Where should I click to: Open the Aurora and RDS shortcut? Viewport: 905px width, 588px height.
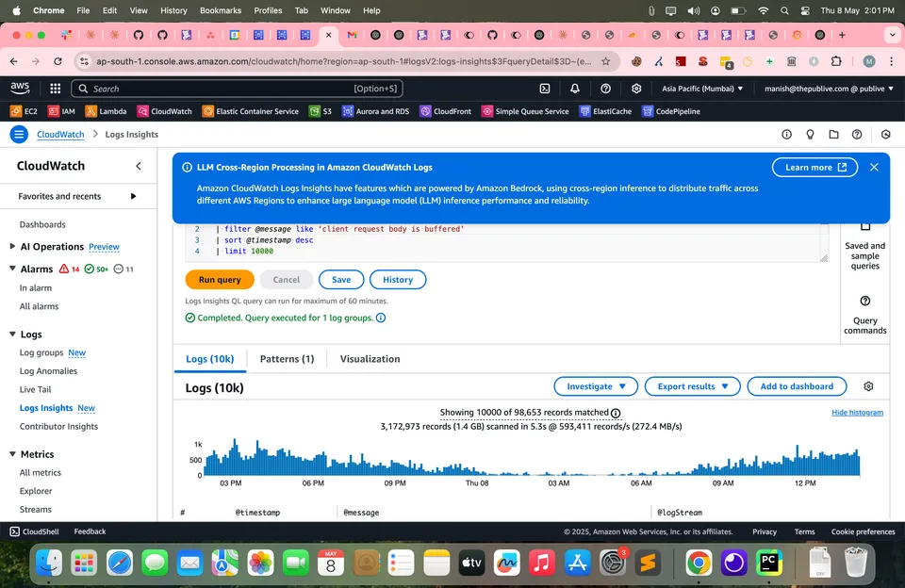376,111
